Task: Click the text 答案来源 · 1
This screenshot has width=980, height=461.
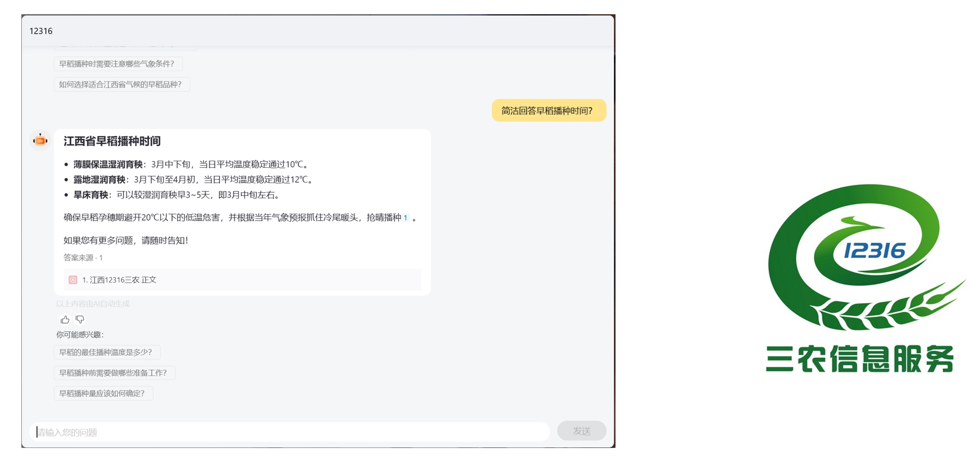Action: pyautogui.click(x=83, y=258)
